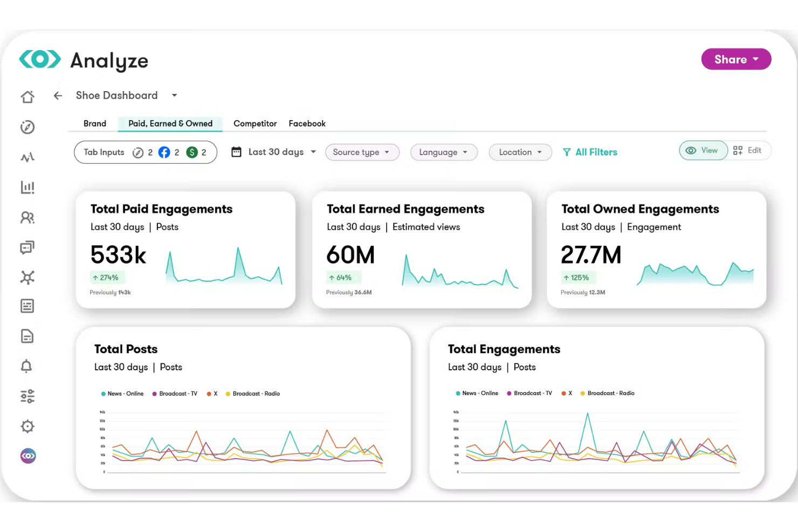This screenshot has height=532, width=798.
Task: Open the Analyze bar chart sidebar icon
Action: click(27, 187)
